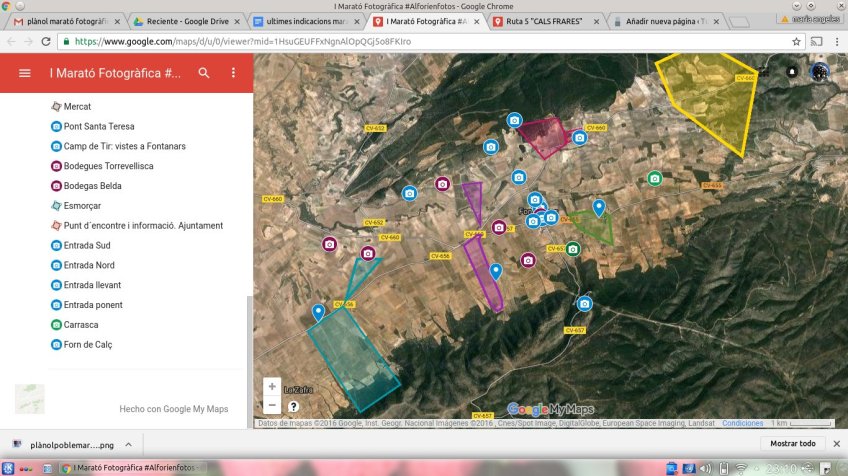Screen dimensions: 848x476
Task: Open the three-dot more options menu
Action: [233, 73]
